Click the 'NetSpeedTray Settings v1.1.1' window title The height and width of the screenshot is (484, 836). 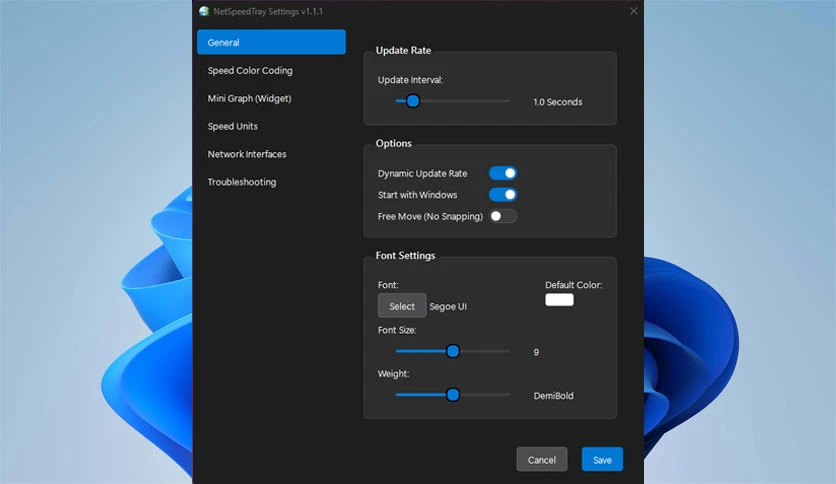[x=268, y=11]
